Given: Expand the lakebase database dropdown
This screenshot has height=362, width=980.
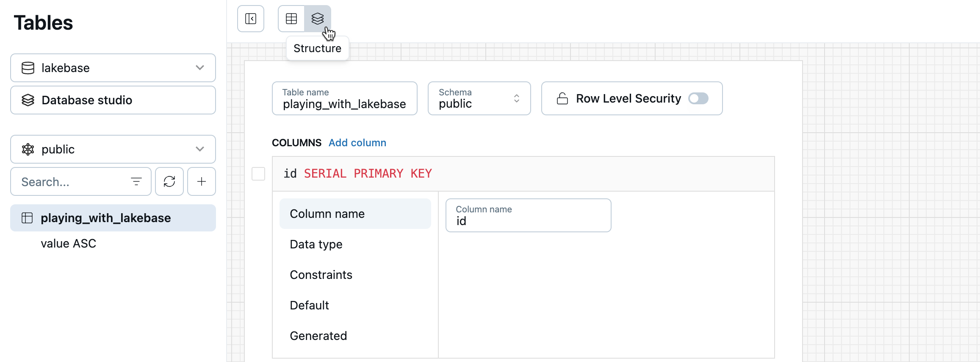Looking at the screenshot, I should [199, 68].
